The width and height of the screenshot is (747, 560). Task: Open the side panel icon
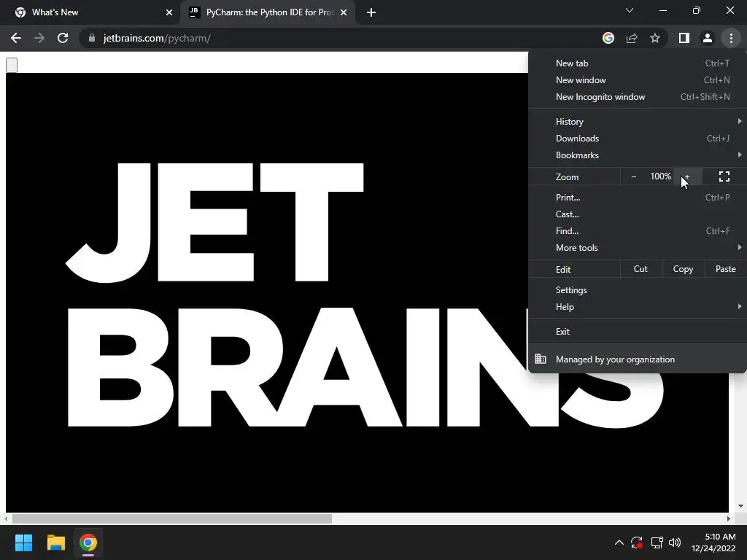[684, 38]
